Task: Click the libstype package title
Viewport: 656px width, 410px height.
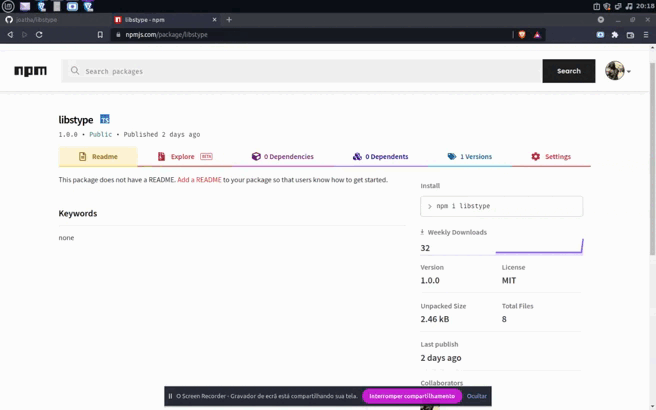Action: click(x=76, y=120)
